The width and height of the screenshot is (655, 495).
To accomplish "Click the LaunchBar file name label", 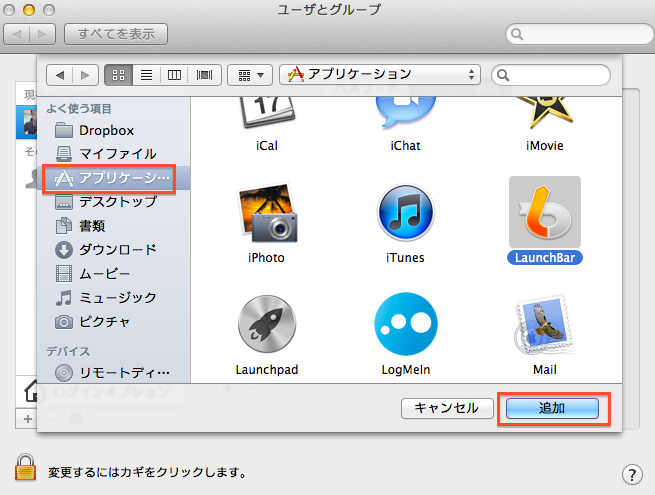I will pyautogui.click(x=545, y=258).
